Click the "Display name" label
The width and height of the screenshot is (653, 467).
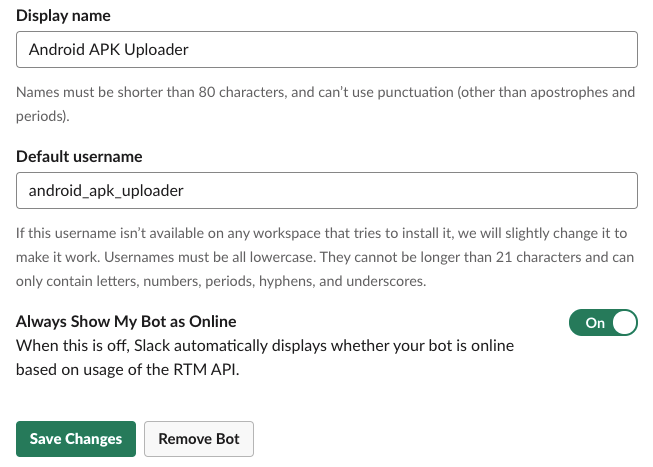coord(63,15)
